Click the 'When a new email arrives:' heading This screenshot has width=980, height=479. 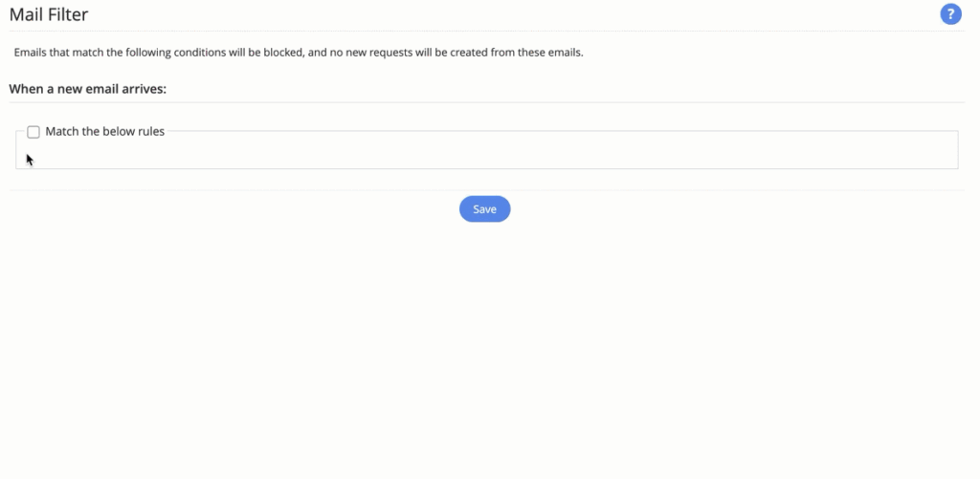88,89
